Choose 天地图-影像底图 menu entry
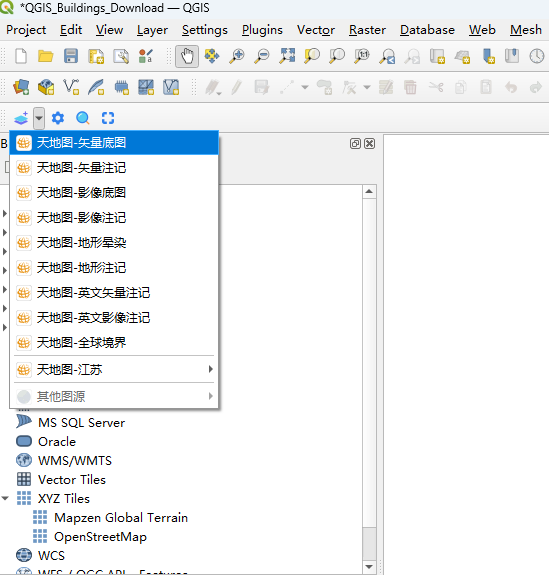Screen dimensions: 549x575 (x=114, y=193)
